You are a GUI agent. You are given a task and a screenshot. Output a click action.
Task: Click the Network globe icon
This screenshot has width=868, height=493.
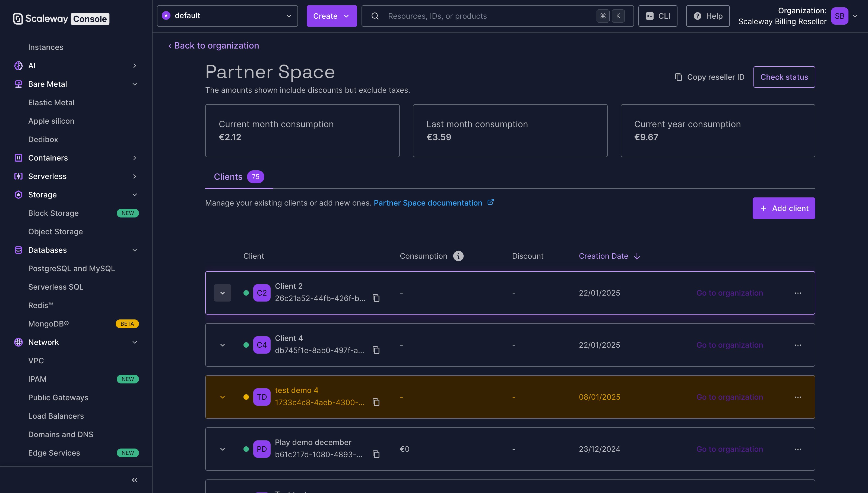click(x=18, y=342)
